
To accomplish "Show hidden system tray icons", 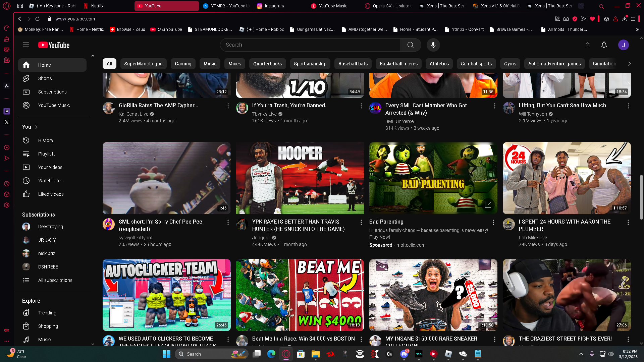I will tap(581, 354).
